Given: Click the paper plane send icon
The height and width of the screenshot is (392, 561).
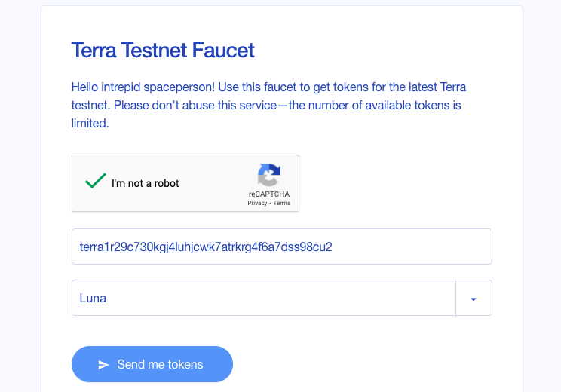Looking at the screenshot, I should point(104,365).
